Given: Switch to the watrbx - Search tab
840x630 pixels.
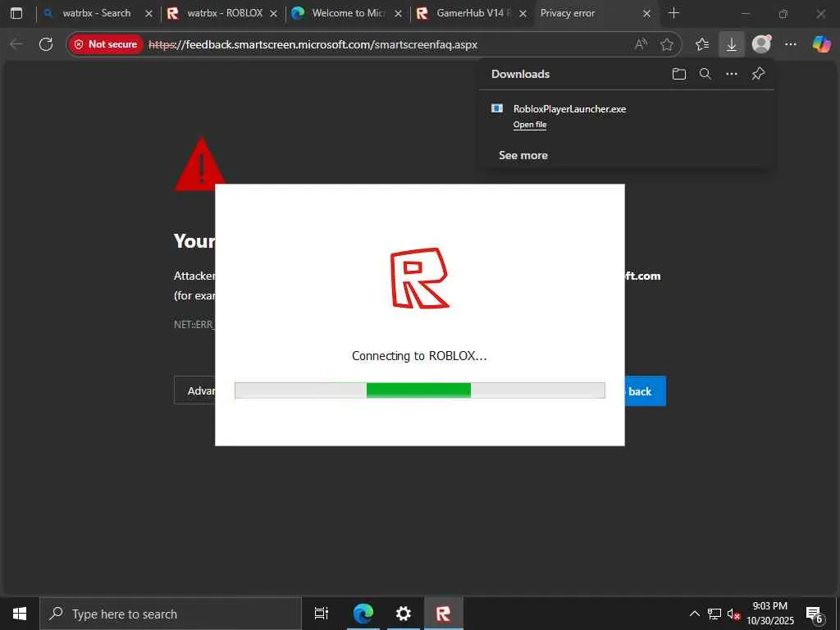Looking at the screenshot, I should [x=98, y=13].
